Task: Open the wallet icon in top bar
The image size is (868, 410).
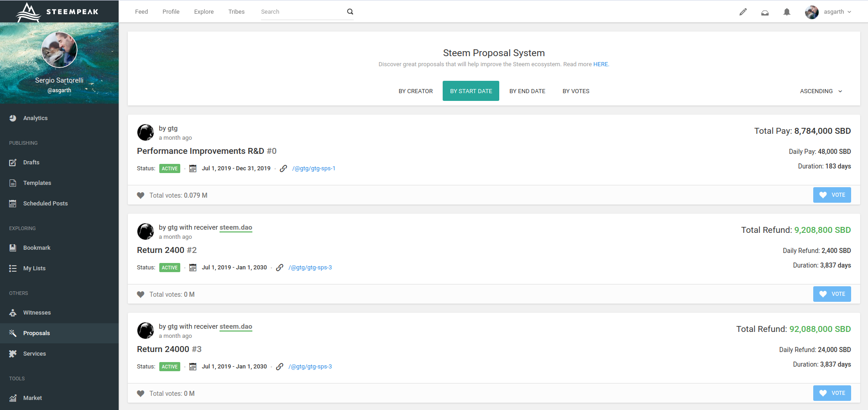Action: click(x=765, y=12)
